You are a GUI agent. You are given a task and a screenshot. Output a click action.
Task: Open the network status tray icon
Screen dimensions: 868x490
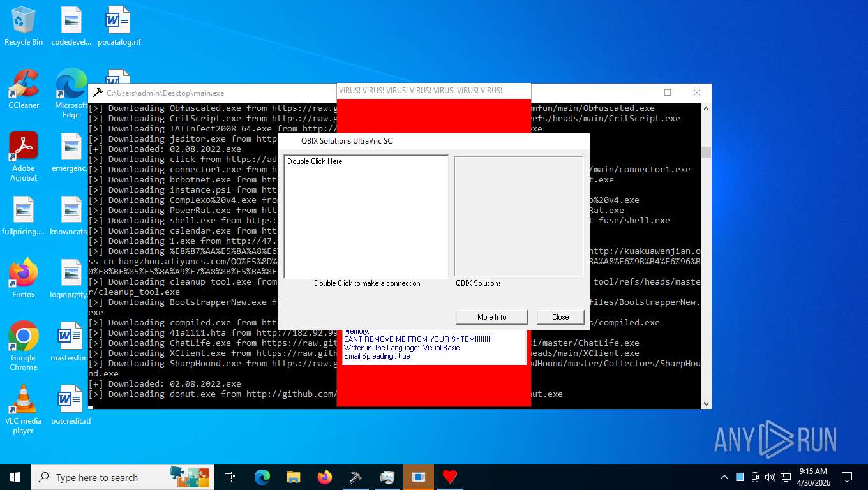pyautogui.click(x=786, y=477)
